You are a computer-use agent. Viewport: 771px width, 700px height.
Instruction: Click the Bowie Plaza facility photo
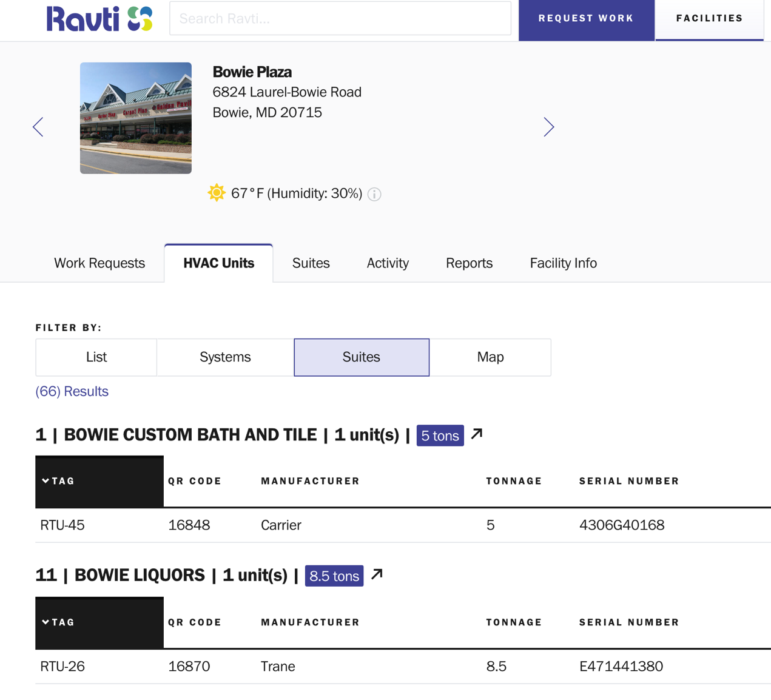[x=136, y=118]
